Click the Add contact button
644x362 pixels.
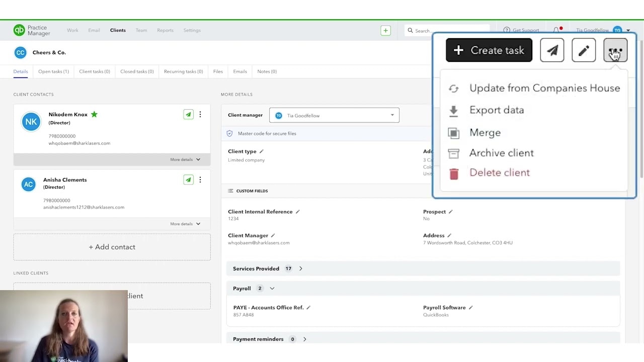point(112,247)
